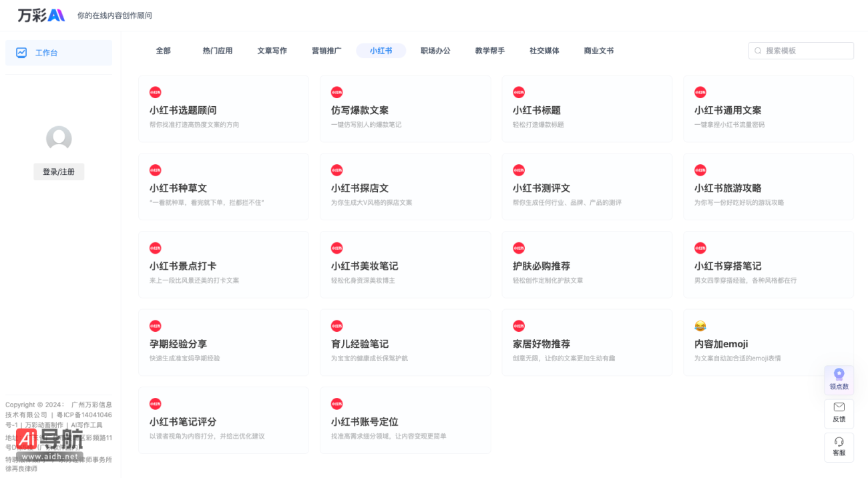Click the user avatar placeholder icon
The width and height of the screenshot is (868, 478).
pyautogui.click(x=59, y=139)
